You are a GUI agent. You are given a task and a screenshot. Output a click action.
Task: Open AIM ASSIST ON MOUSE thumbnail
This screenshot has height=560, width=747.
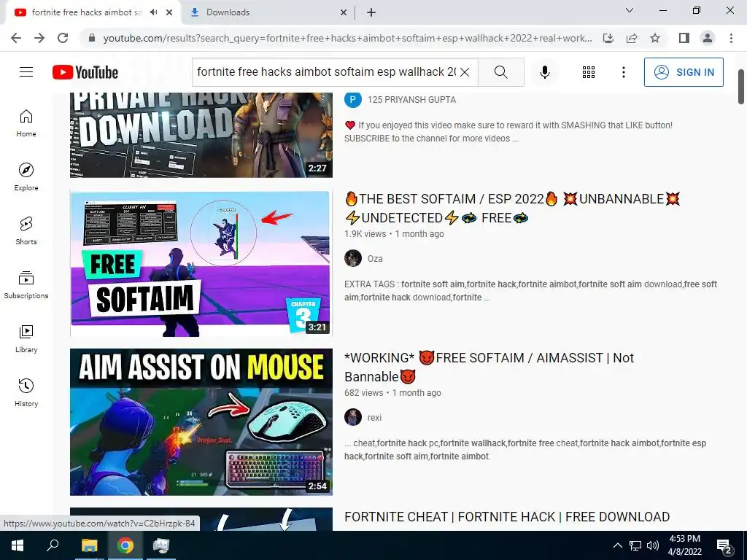201,422
